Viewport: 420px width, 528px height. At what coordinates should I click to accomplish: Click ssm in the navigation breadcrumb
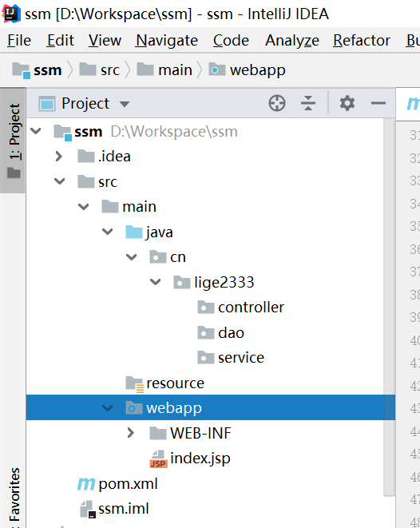48,70
